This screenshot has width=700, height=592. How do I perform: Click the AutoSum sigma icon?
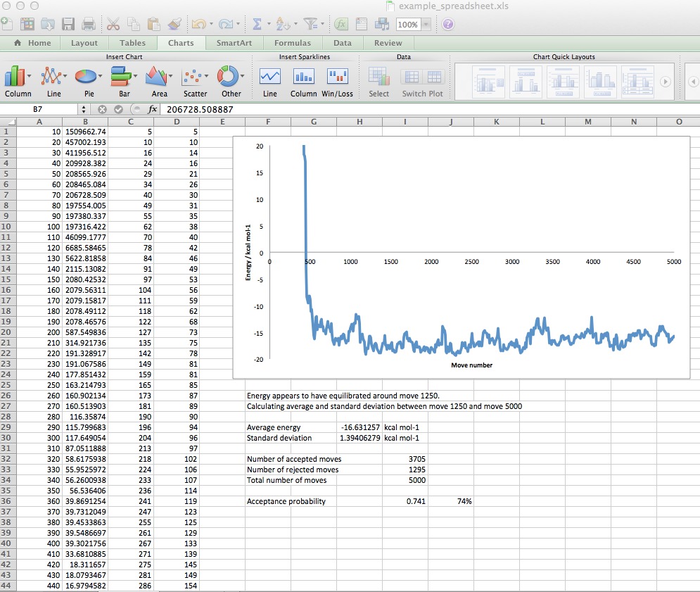click(257, 25)
